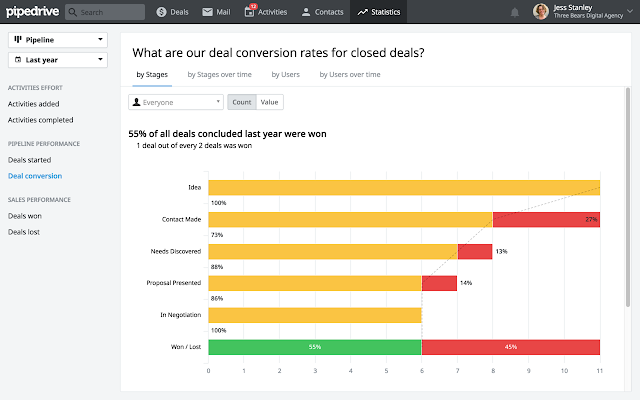The image size is (640, 400).
Task: Open Activities added report
Action: point(33,104)
